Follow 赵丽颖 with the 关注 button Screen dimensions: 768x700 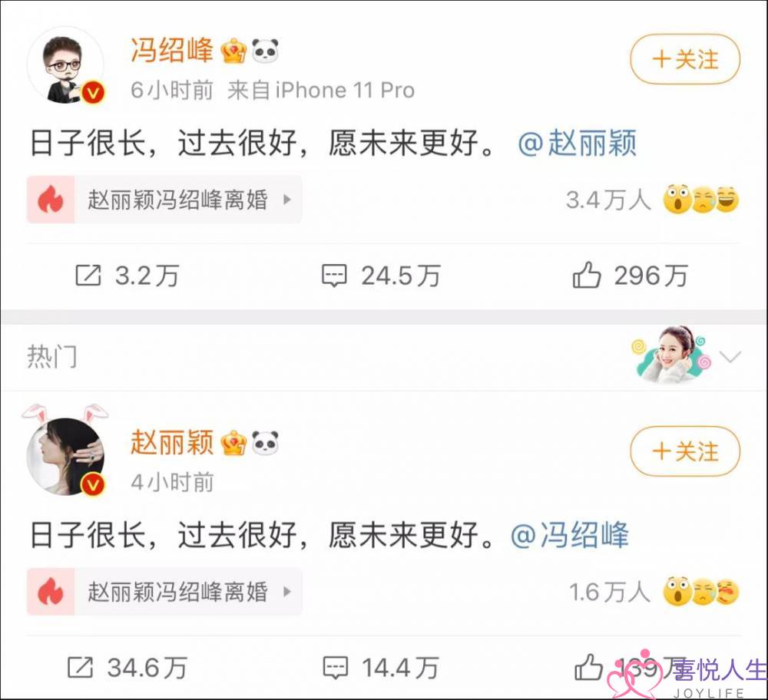[685, 451]
